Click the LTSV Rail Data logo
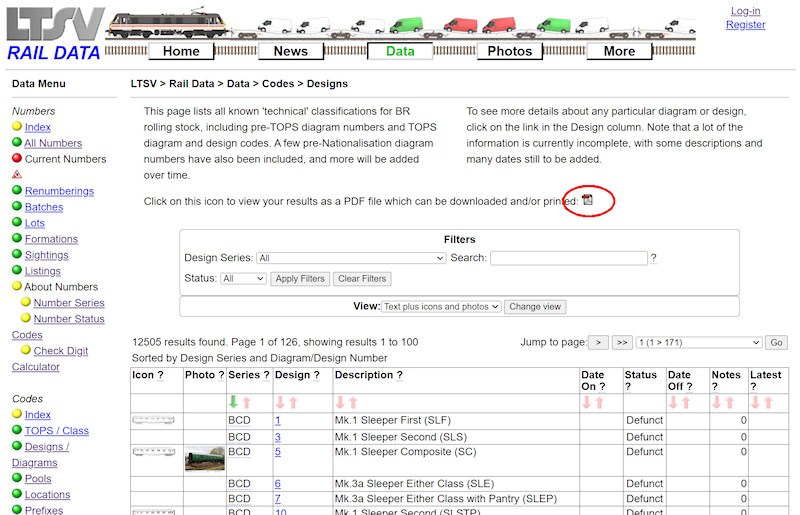 tap(53, 34)
